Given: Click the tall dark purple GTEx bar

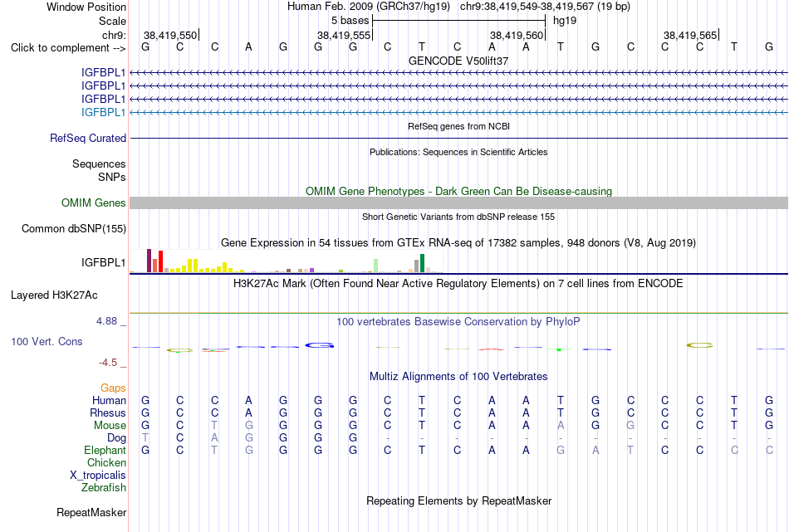Looking at the screenshot, I should [x=149, y=261].
